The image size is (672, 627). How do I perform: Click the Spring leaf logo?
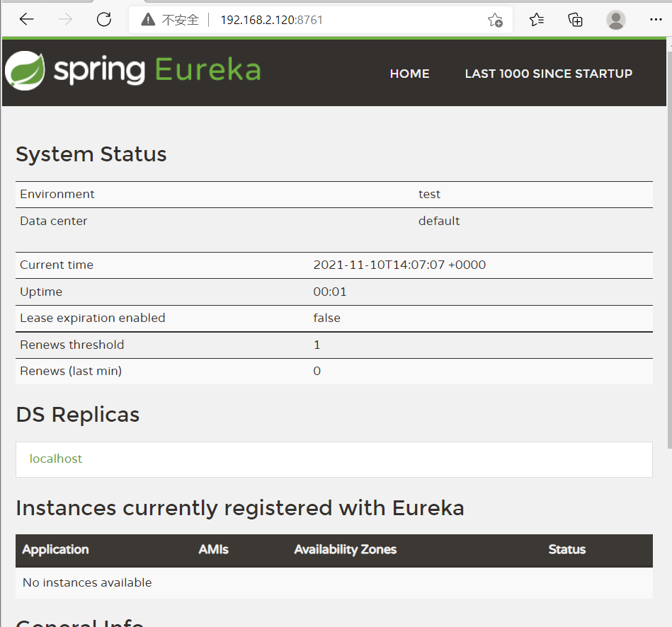pyautogui.click(x=25, y=71)
